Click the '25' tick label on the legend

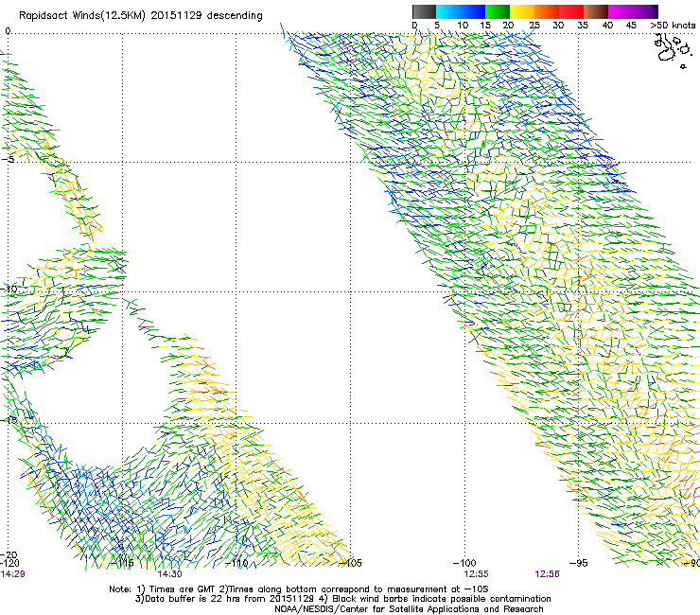(534, 26)
